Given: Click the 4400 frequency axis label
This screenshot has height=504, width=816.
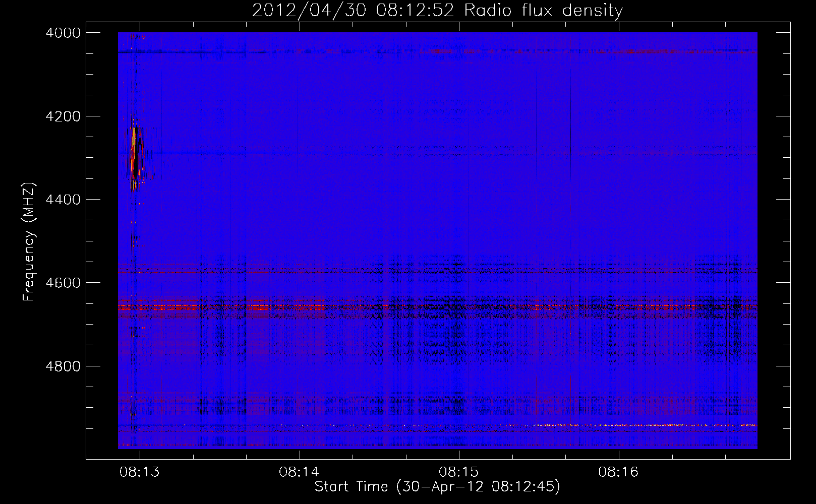Looking at the screenshot, I should (x=63, y=200).
